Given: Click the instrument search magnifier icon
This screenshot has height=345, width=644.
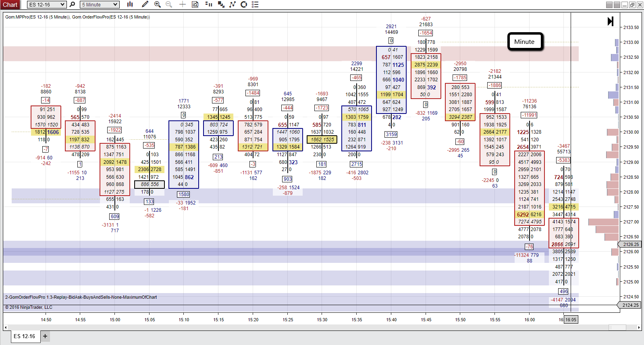Looking at the screenshot, I should click(72, 4).
